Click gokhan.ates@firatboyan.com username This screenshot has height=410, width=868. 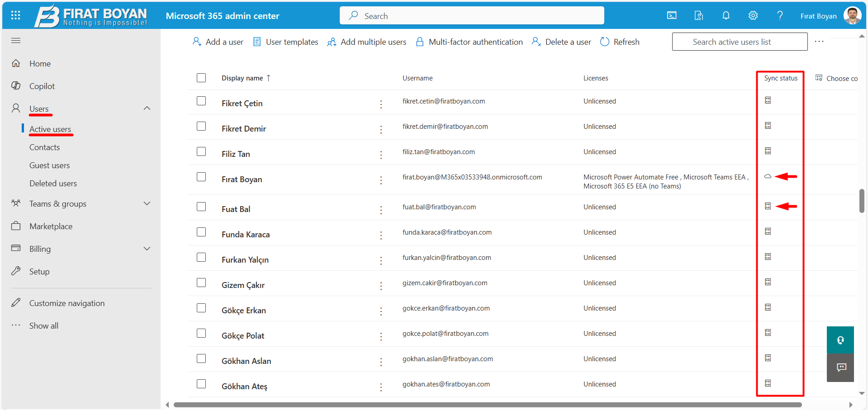[446, 384]
